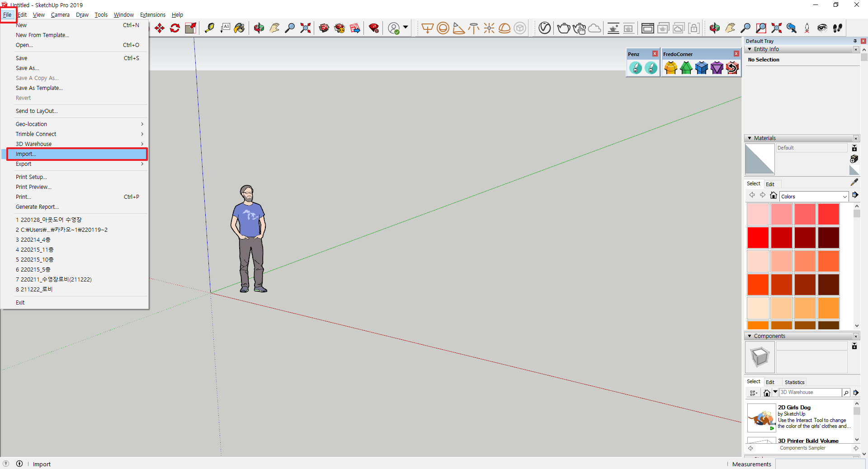Click the first Penz toolbar icon
The width and height of the screenshot is (868, 469).
click(636, 68)
